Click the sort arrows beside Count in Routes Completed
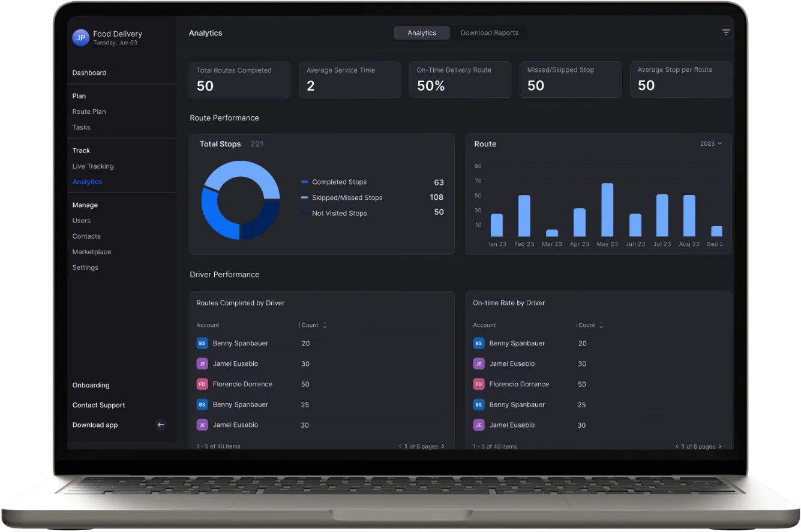The width and height of the screenshot is (801, 532). (x=325, y=325)
